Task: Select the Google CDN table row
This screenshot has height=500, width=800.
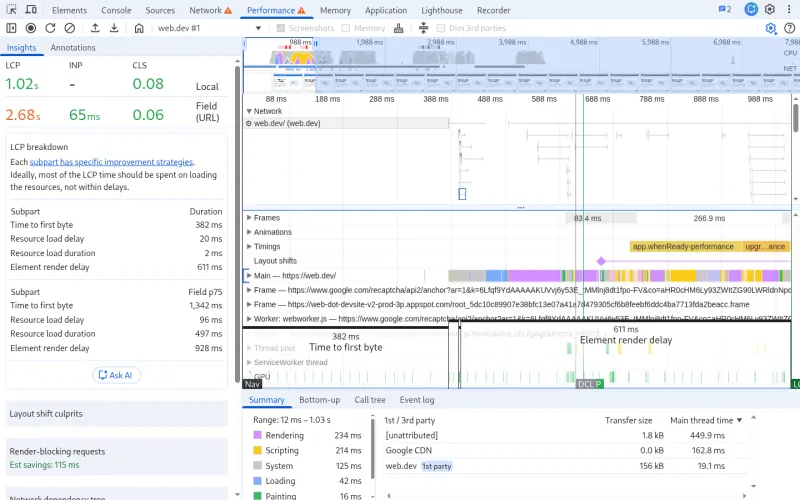Action: (566, 451)
